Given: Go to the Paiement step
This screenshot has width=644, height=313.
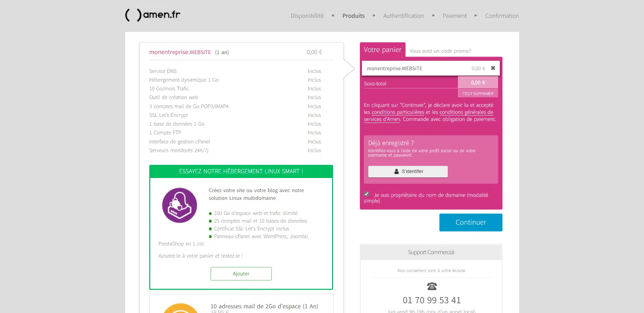Looking at the screenshot, I should 454,16.
